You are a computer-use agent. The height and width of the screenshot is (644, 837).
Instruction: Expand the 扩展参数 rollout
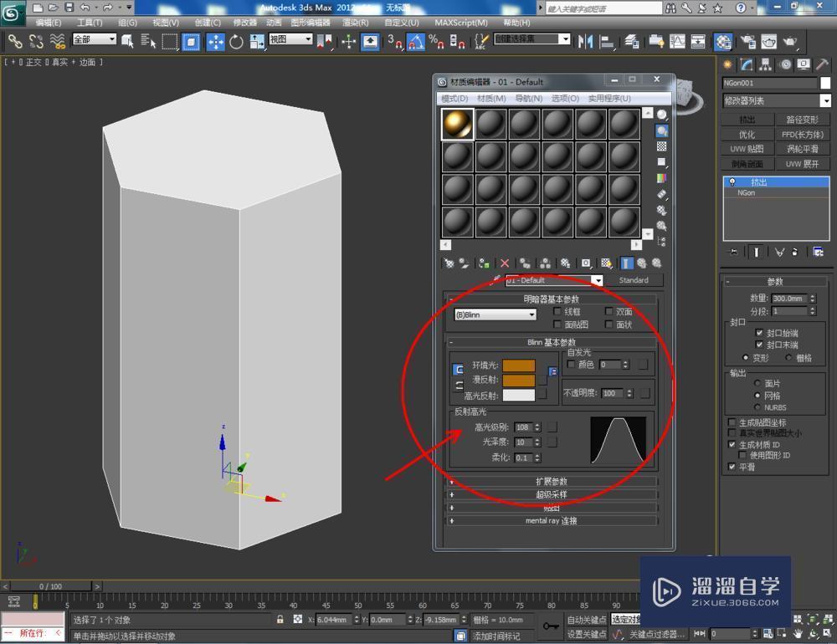click(x=552, y=481)
